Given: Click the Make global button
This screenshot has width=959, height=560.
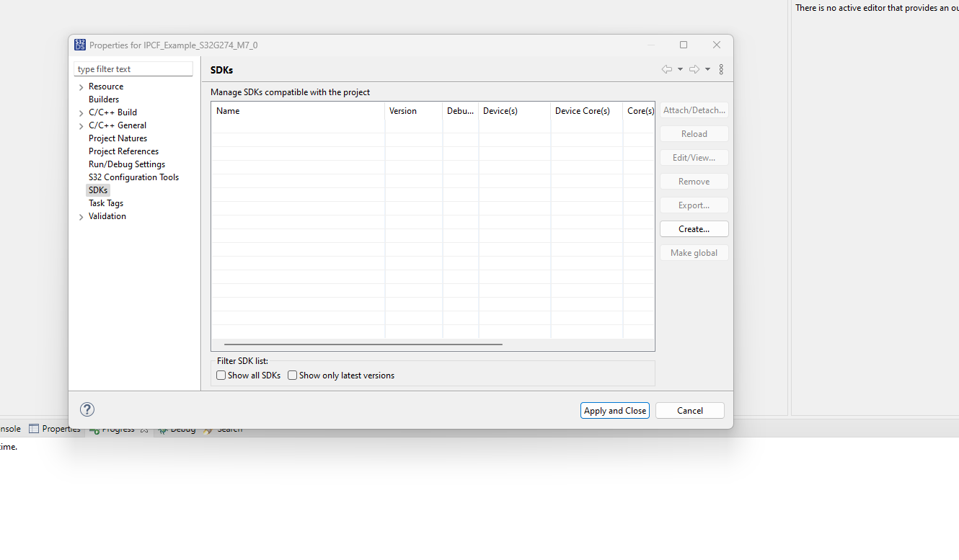Looking at the screenshot, I should coord(694,253).
